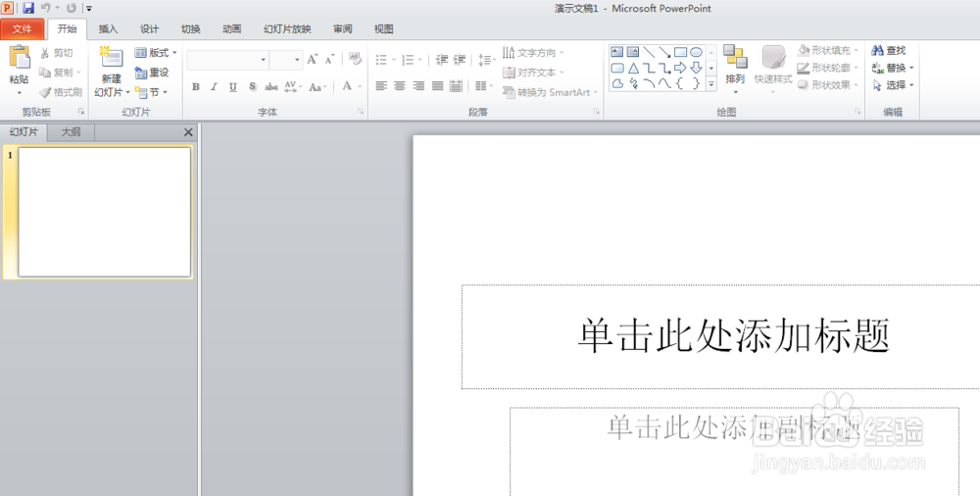980x496 pixels.
Task: Click the Format Painter (格式刷) brush
Action: 45,92
